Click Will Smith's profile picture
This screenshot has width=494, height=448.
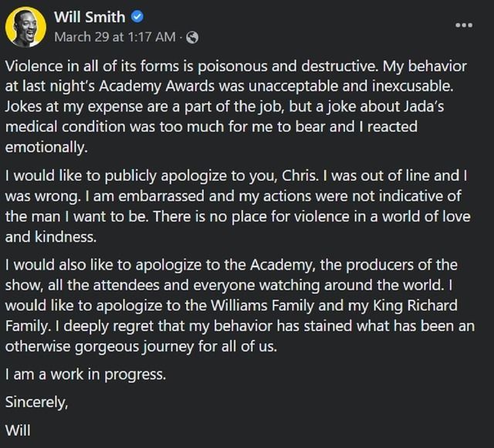click(x=25, y=26)
